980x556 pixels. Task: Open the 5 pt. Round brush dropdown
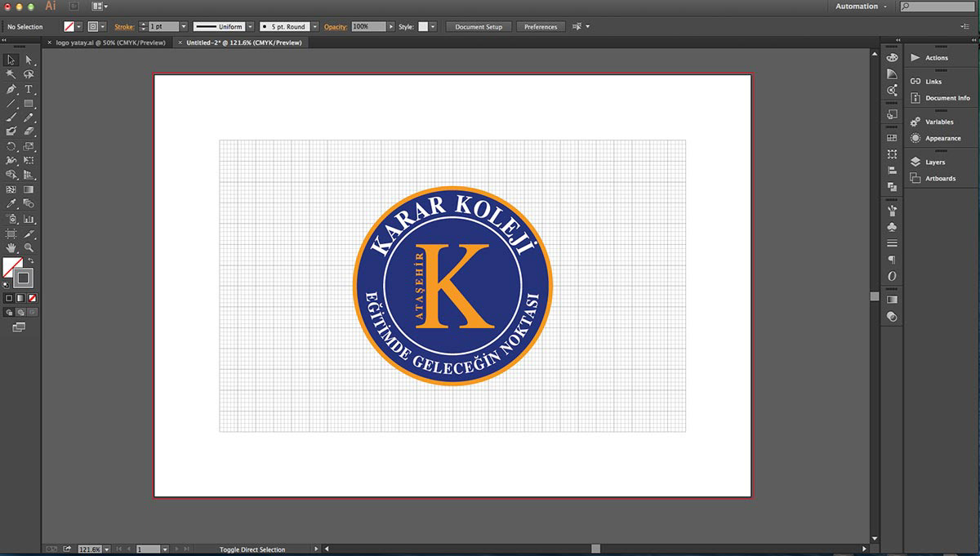pos(314,27)
